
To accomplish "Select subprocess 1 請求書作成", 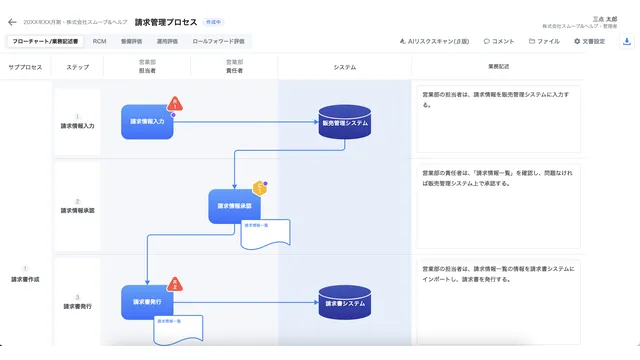I will pos(25,274).
